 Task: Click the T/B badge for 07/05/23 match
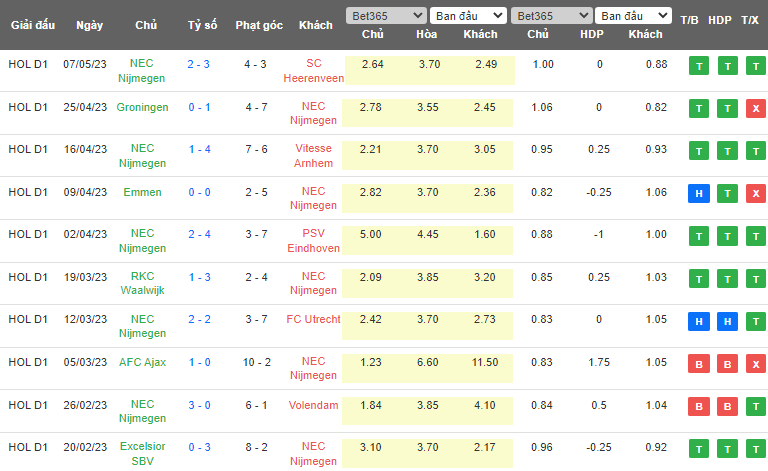point(699,66)
